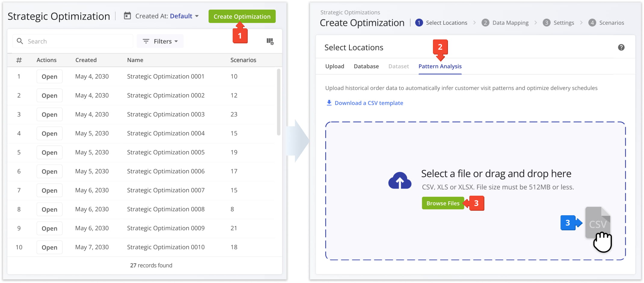The image size is (644, 283).
Task: Switch to the Upload tab
Action: [334, 66]
